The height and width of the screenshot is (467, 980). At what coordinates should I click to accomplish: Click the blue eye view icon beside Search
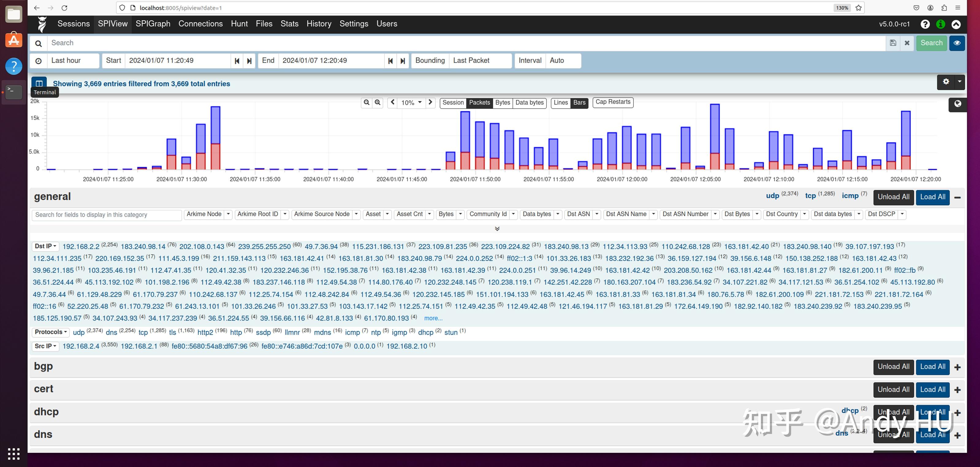[x=957, y=43]
